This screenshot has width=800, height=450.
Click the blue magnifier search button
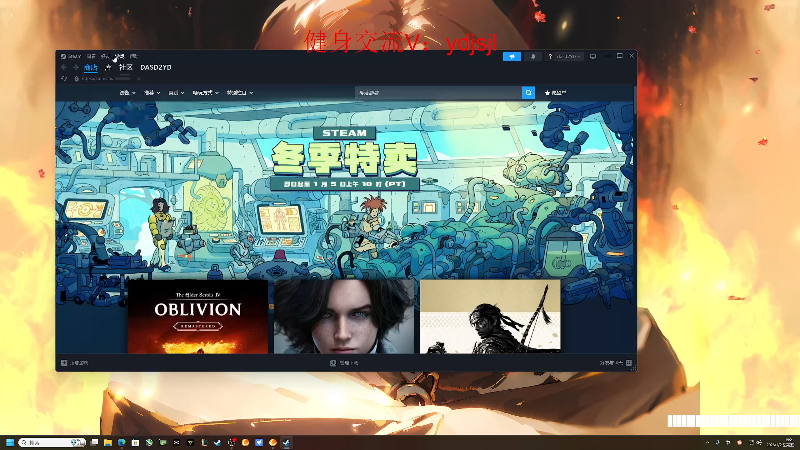click(529, 93)
